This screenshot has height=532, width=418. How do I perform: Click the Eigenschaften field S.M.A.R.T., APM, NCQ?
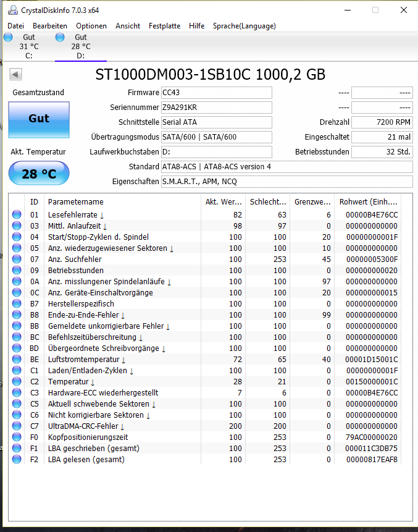click(x=287, y=182)
